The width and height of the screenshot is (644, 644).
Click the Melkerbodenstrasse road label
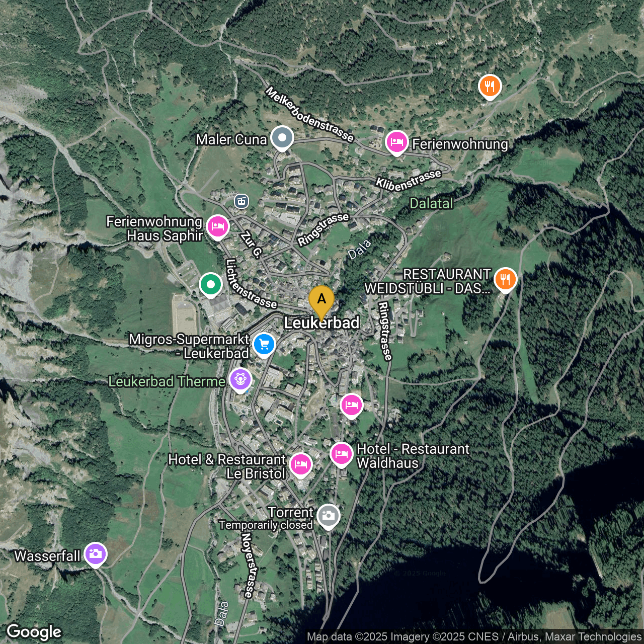pyautogui.click(x=310, y=115)
